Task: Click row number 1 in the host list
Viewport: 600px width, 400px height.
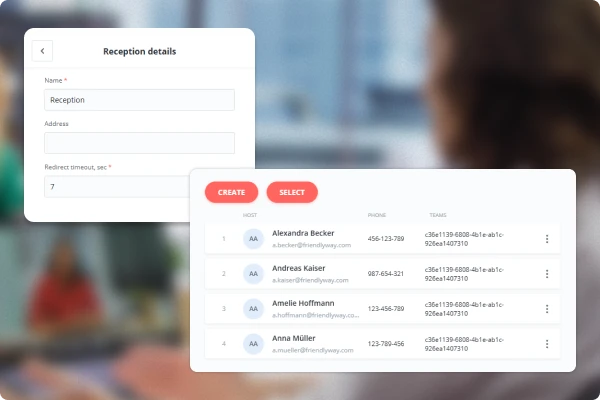Action: (x=224, y=239)
